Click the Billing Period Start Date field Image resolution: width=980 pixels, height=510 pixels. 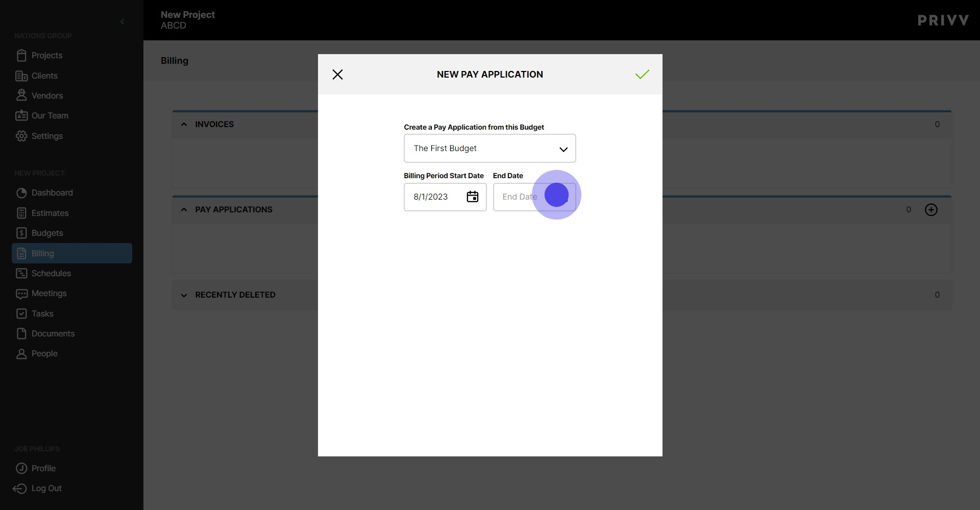(x=445, y=197)
